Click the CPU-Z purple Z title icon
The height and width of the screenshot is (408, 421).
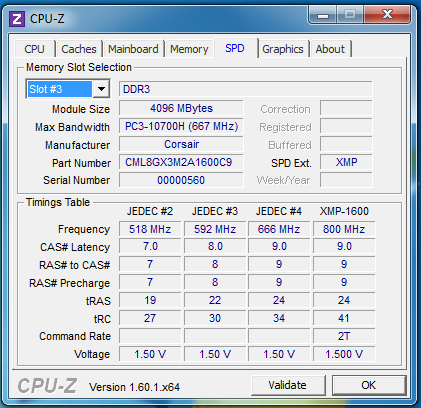17,19
